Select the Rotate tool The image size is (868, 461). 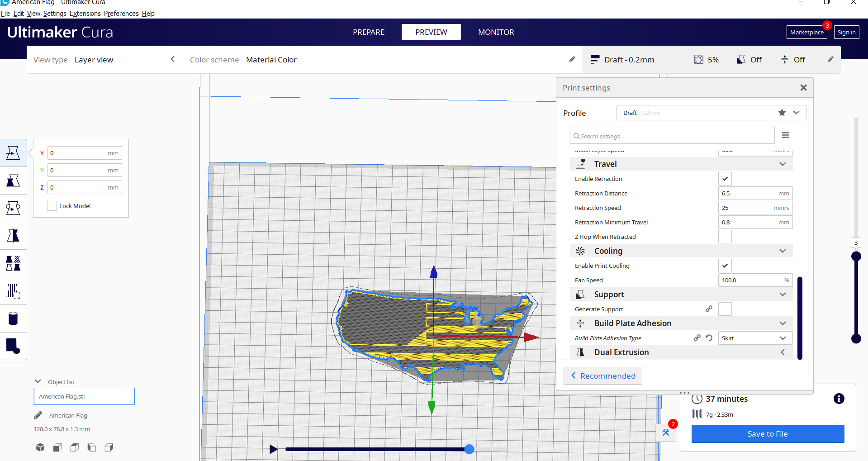[13, 208]
